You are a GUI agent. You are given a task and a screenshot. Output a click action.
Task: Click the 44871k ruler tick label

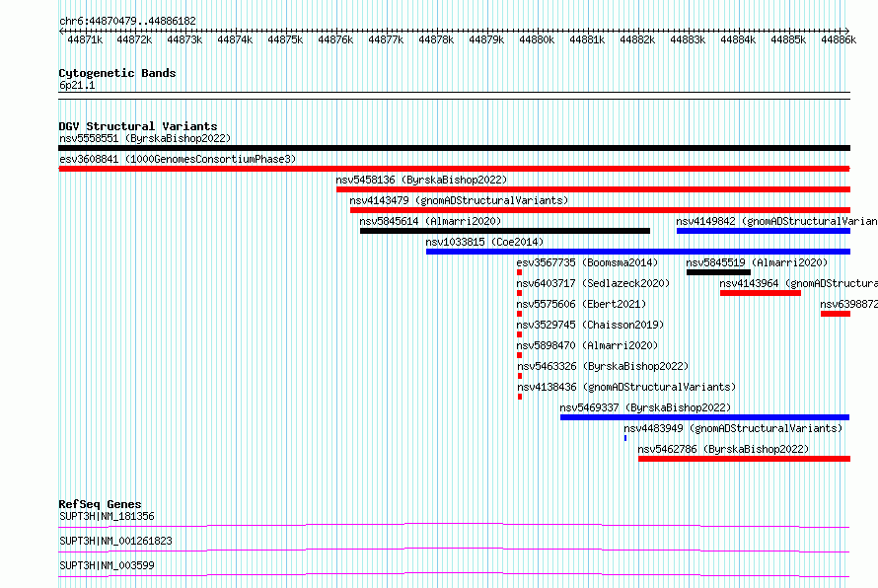coord(85,39)
